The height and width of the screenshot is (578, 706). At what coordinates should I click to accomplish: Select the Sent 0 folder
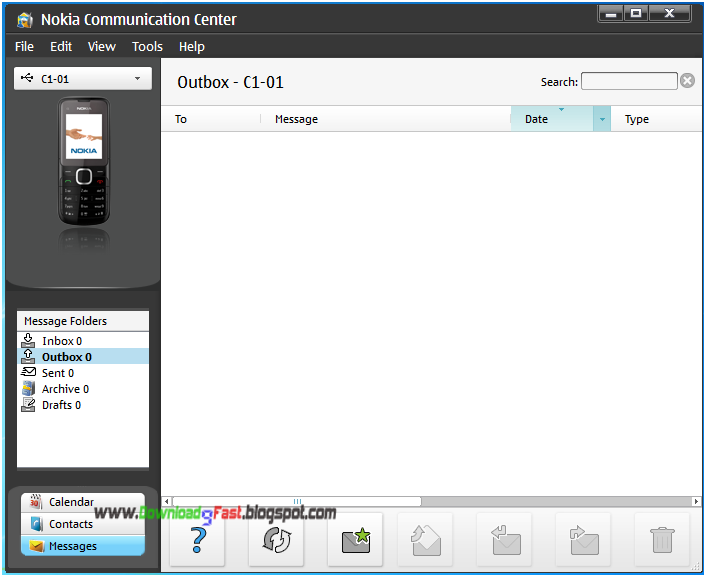point(83,373)
